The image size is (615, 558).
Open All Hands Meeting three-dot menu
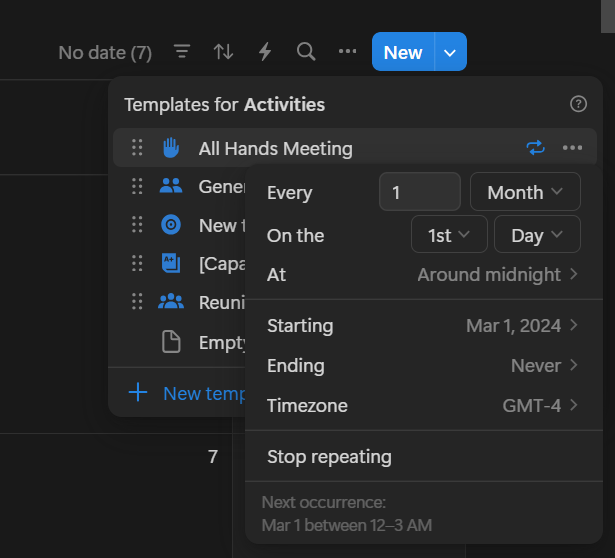point(572,148)
